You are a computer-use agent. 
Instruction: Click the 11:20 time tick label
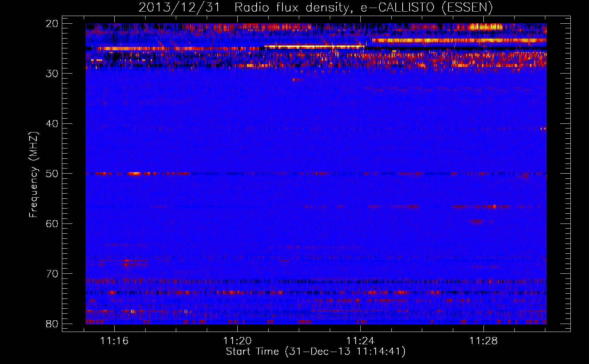click(x=237, y=341)
